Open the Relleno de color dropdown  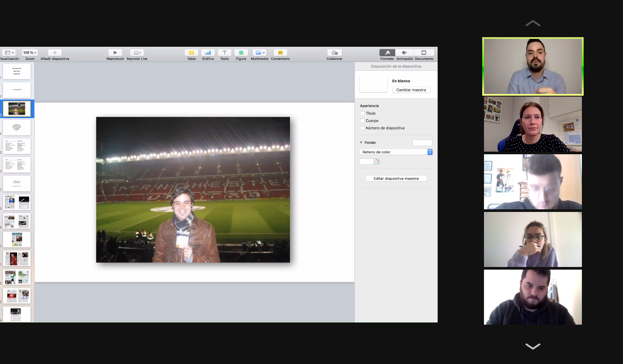396,152
